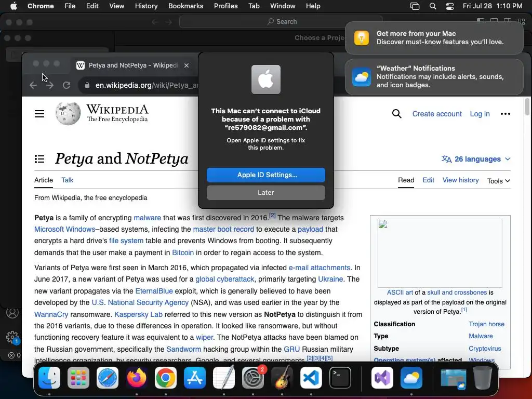Screen dimensions: 532x399
Task: Open Finder from the Dock
Action: point(49,378)
